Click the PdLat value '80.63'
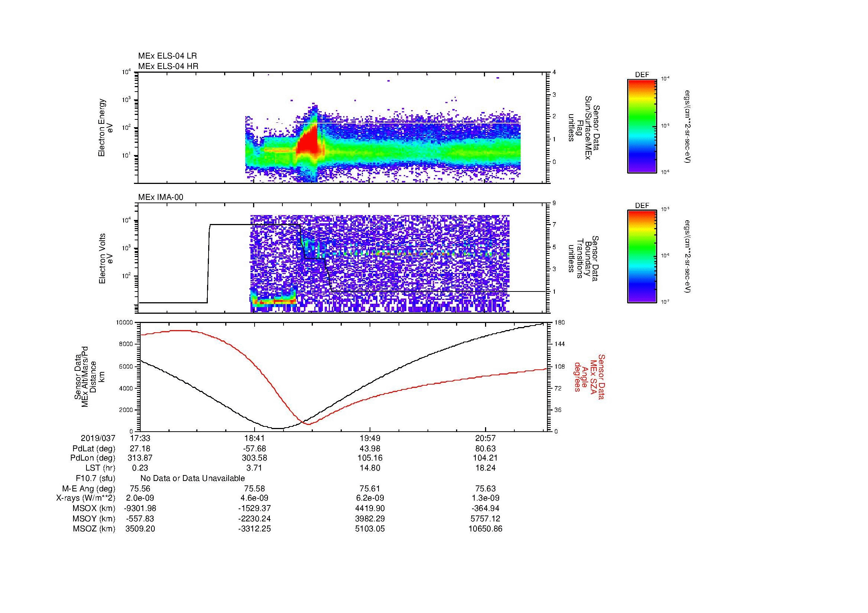 pyautogui.click(x=485, y=449)
